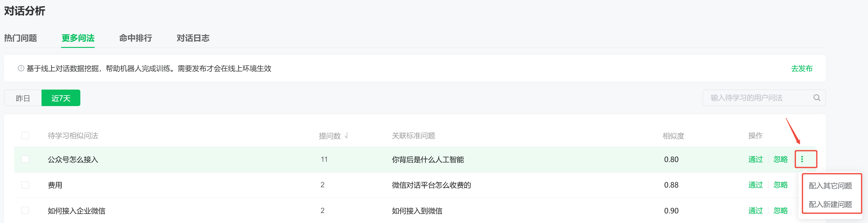Open the 命中排行 tab
The height and width of the screenshot is (223, 868).
point(135,38)
